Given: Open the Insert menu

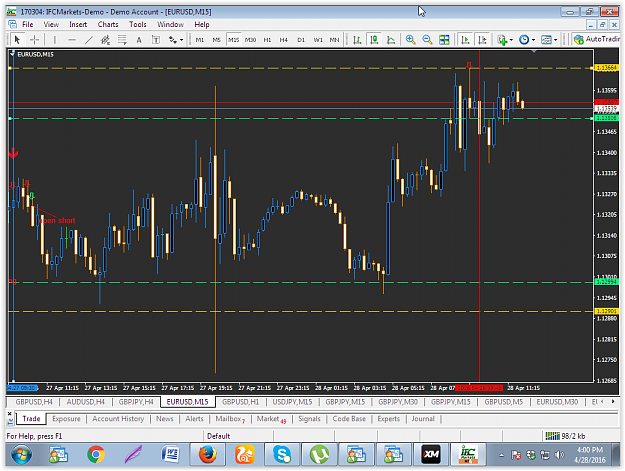Looking at the screenshot, I should (78, 24).
